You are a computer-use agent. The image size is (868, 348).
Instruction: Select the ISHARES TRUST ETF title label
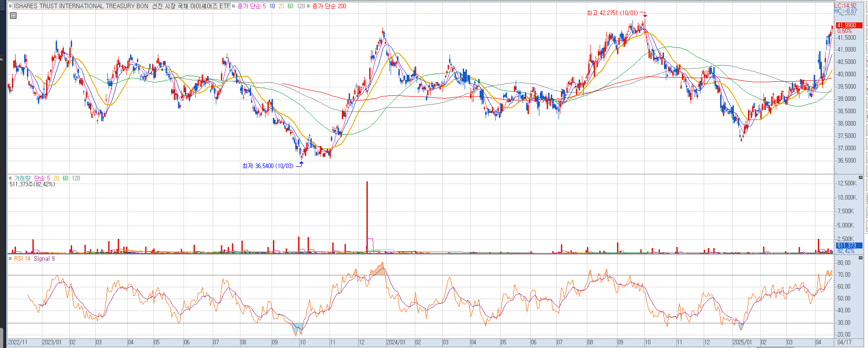[x=121, y=6]
